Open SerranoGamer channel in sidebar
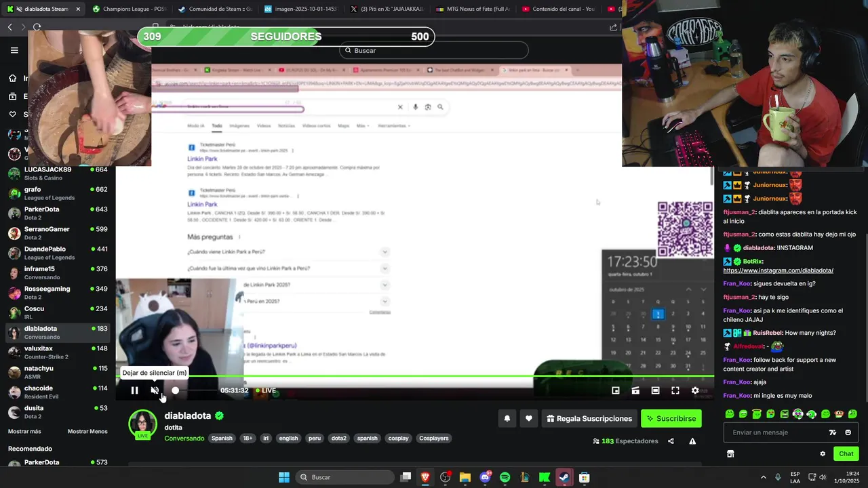 pyautogui.click(x=58, y=233)
